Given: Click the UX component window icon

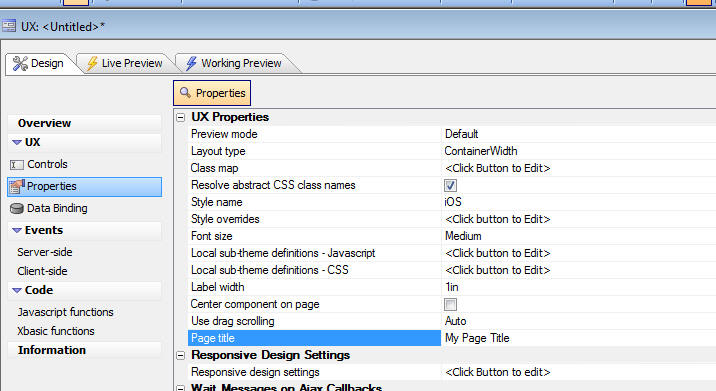Looking at the screenshot, I should click(x=9, y=26).
